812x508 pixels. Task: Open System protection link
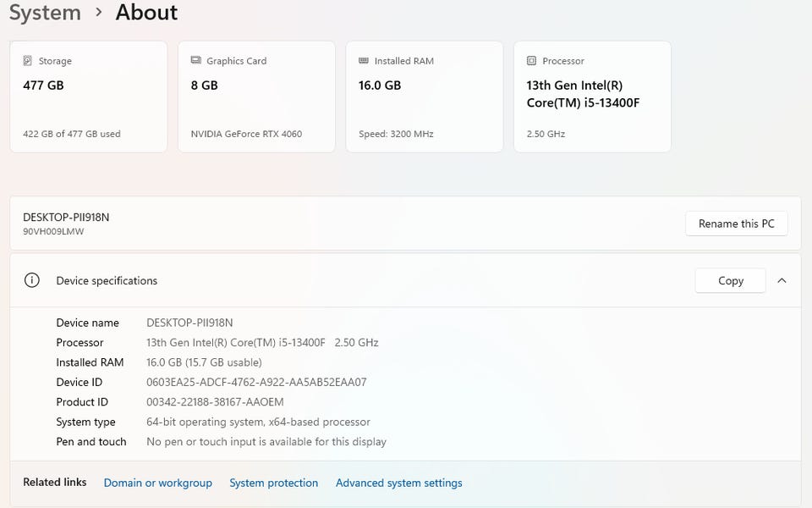click(274, 483)
